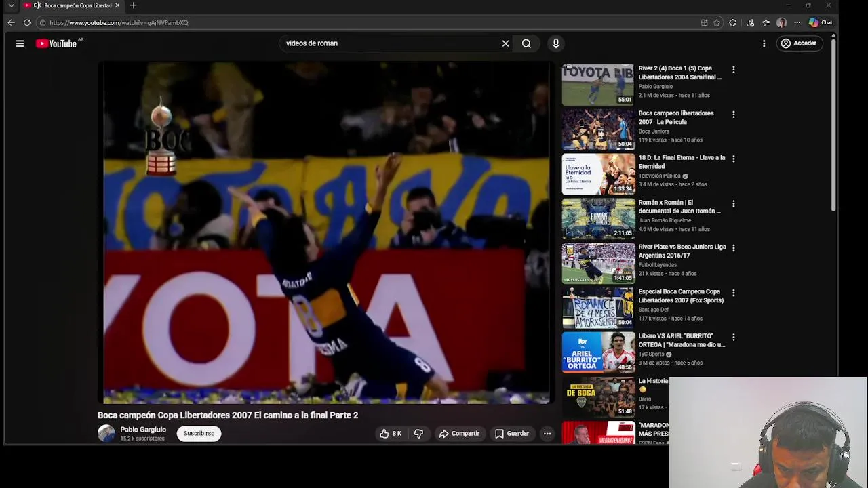
Task: Open River Plate vs Boca Juniors Liga thumbnail
Action: point(598,263)
